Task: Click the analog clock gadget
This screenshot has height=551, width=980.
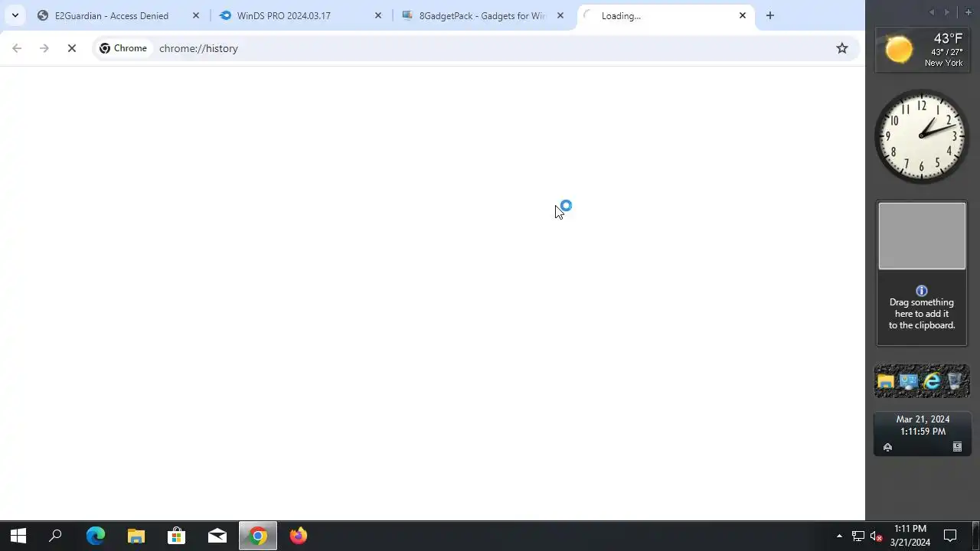Action: pyautogui.click(x=922, y=136)
